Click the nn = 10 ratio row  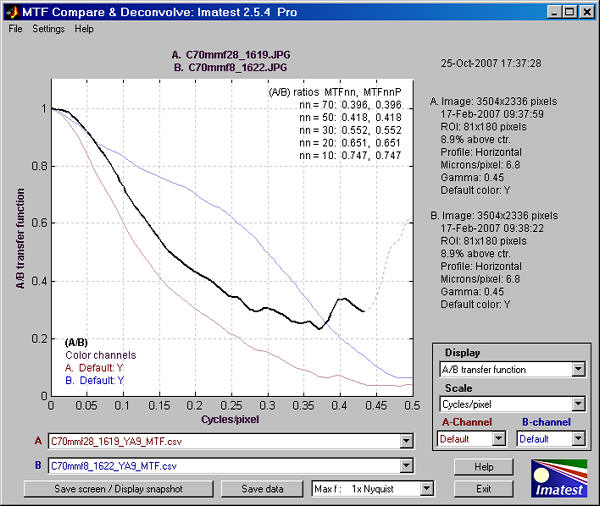pyautogui.click(x=350, y=155)
